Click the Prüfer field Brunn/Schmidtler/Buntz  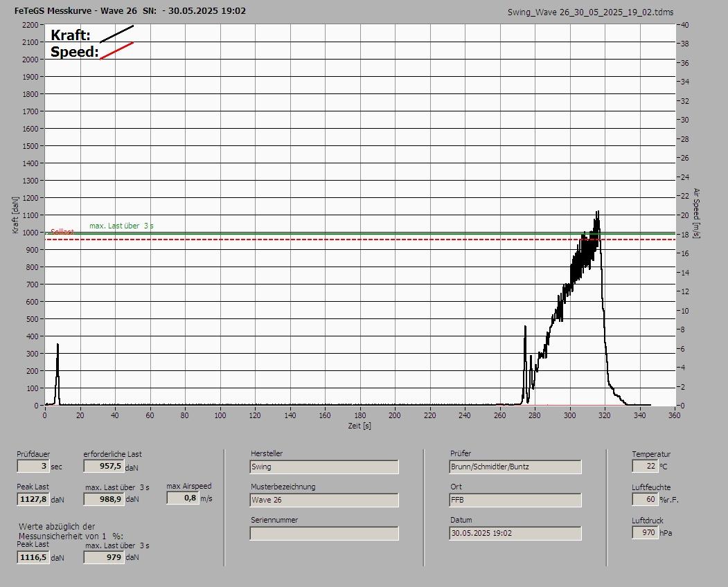515,467
